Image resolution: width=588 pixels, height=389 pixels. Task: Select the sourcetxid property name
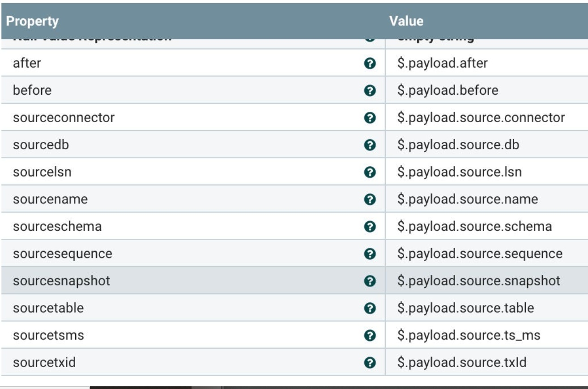[44, 363]
